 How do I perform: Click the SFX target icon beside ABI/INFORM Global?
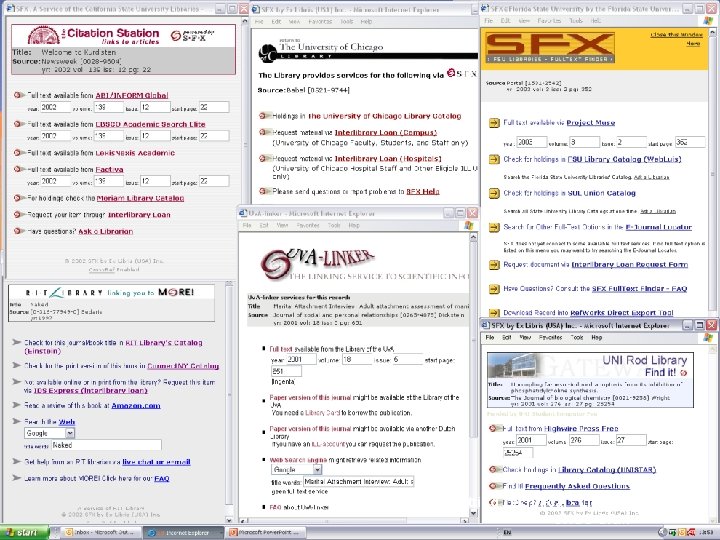(19, 95)
